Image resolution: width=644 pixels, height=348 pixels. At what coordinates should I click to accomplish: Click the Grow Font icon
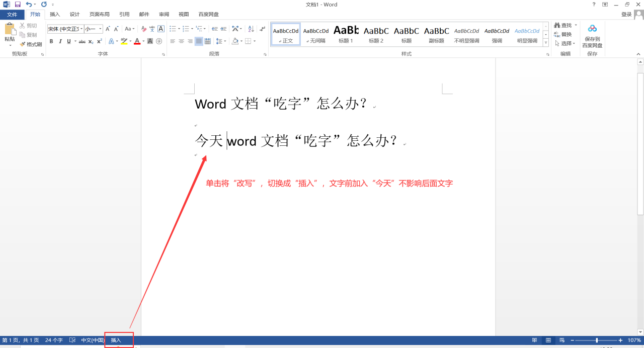coord(108,29)
